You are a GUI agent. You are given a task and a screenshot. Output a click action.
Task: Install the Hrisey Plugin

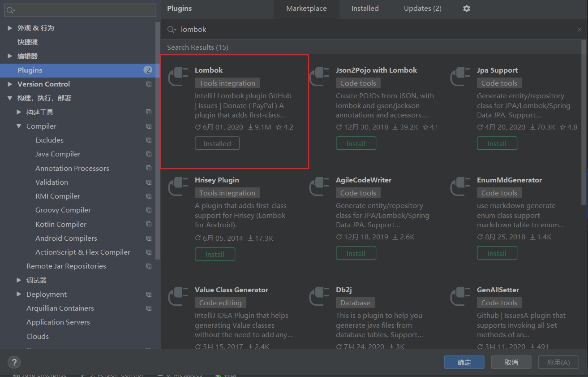pos(215,254)
